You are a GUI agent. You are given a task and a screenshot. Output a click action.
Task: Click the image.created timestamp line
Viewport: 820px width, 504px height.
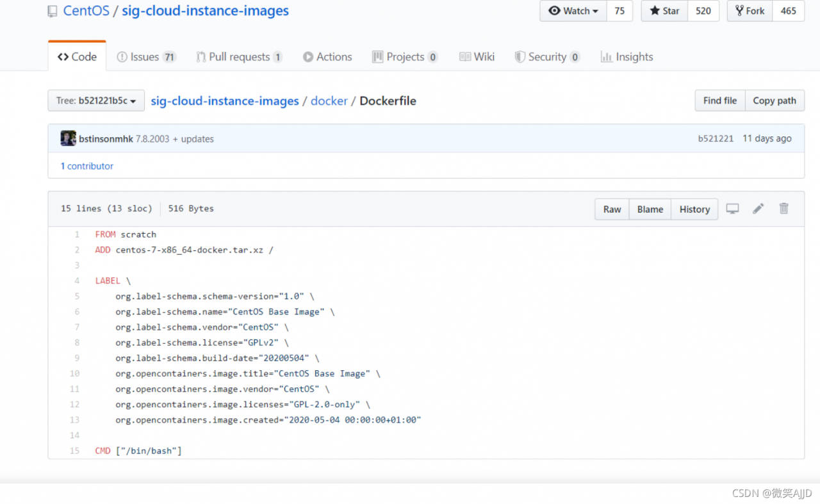[x=268, y=420]
